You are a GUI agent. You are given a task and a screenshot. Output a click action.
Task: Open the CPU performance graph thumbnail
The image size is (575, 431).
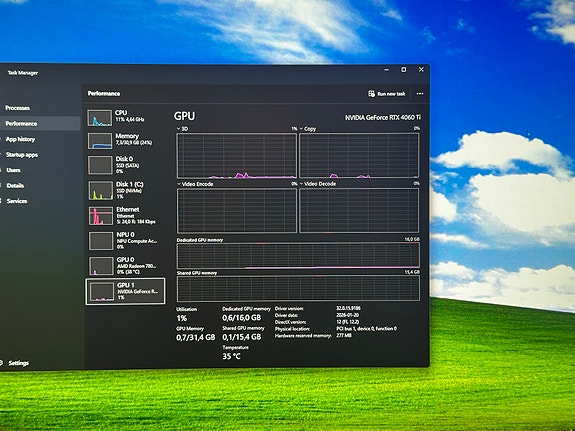[100, 118]
